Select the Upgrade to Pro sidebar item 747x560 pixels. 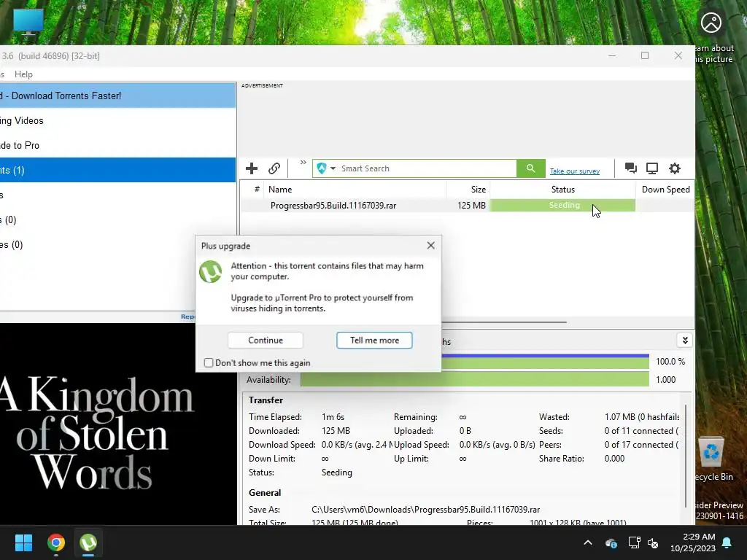pyautogui.click(x=117, y=145)
